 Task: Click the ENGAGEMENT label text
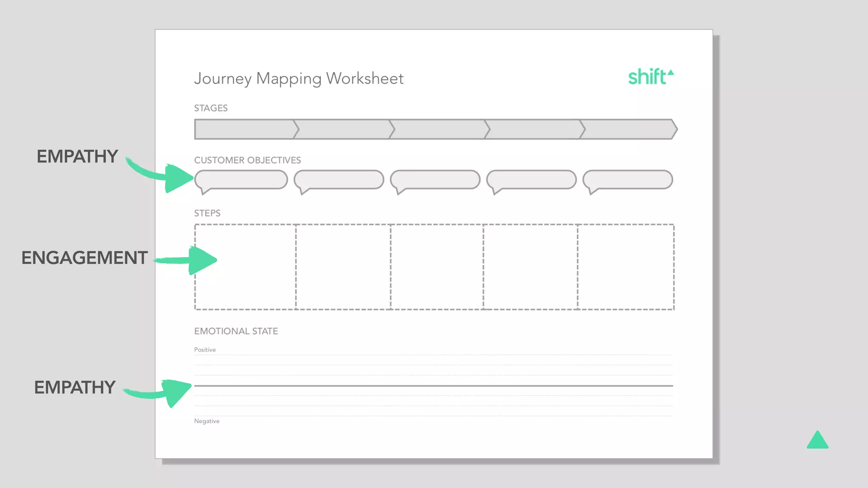84,258
